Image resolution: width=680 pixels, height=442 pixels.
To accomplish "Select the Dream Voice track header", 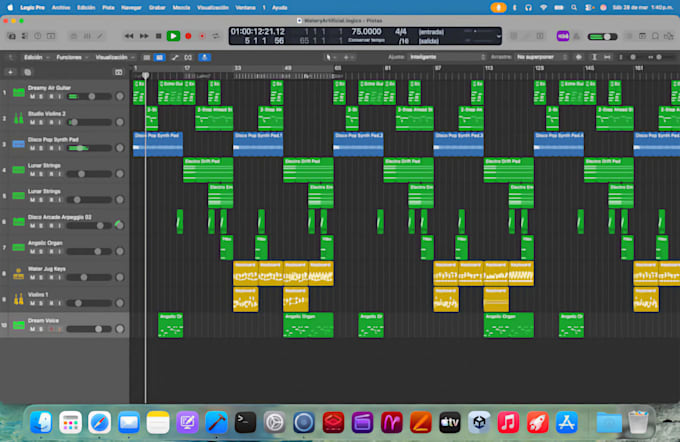I will point(65,325).
